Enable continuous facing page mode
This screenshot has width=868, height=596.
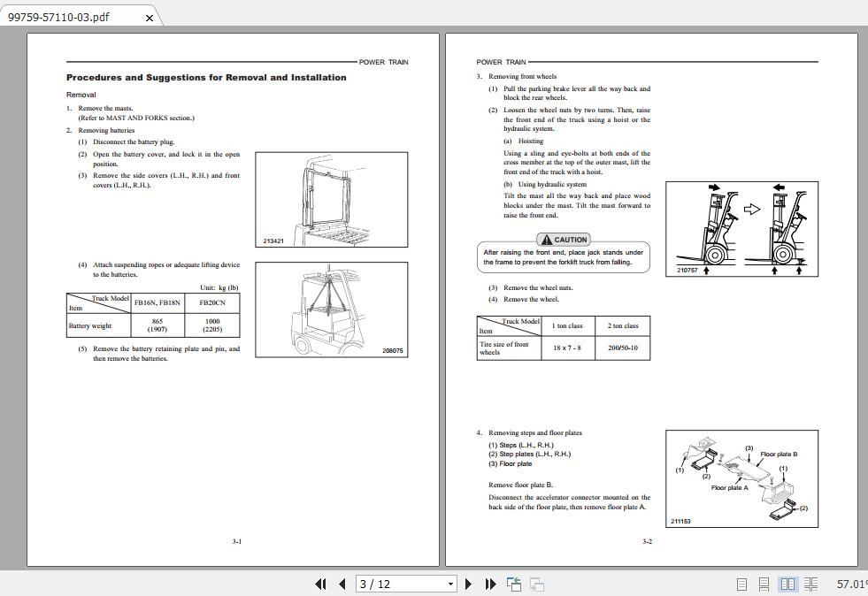pyautogui.click(x=811, y=585)
